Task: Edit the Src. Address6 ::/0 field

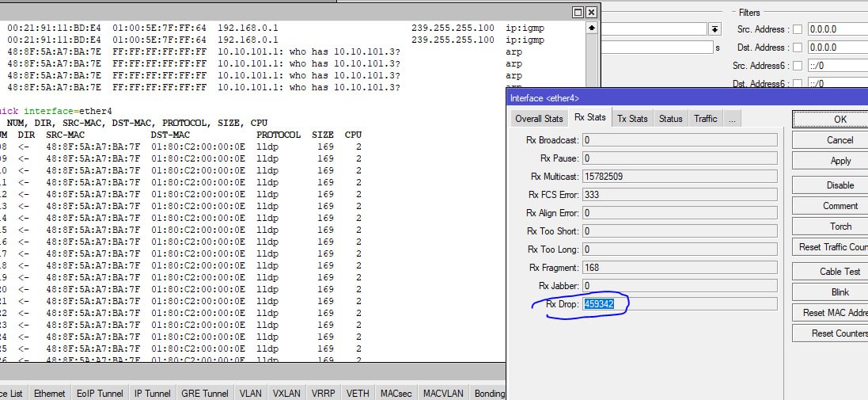Action: click(838, 66)
